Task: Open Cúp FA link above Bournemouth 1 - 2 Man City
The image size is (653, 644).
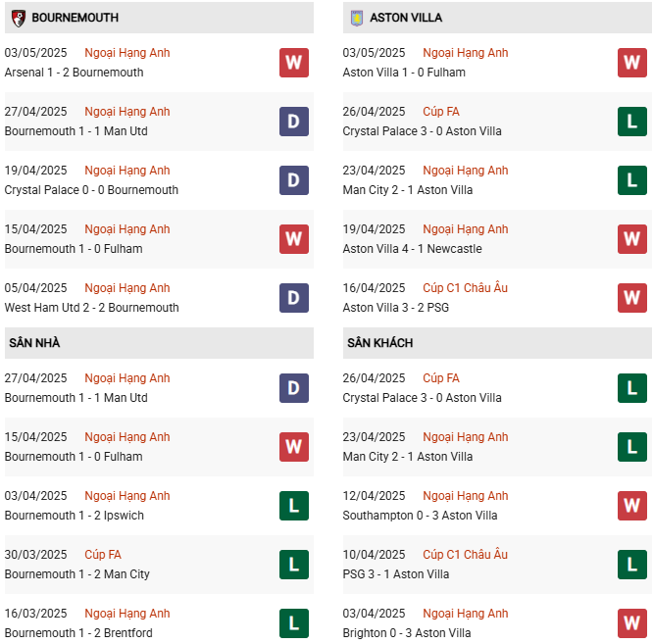Action: coord(103,555)
